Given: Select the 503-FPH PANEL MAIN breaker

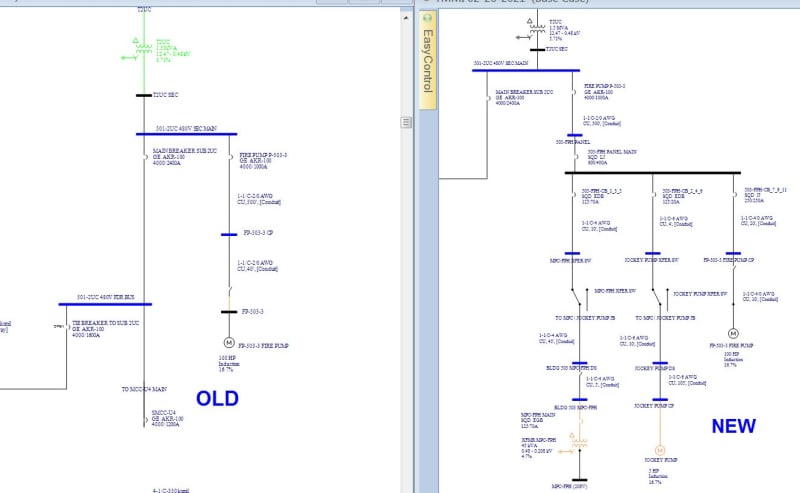Looking at the screenshot, I should 577,157.
